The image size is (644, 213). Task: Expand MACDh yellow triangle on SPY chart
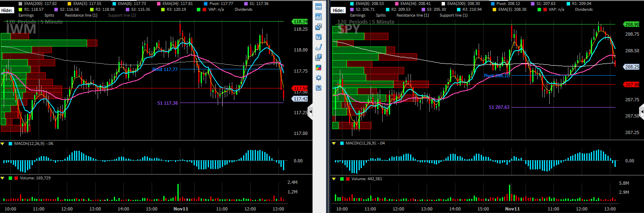334,143
